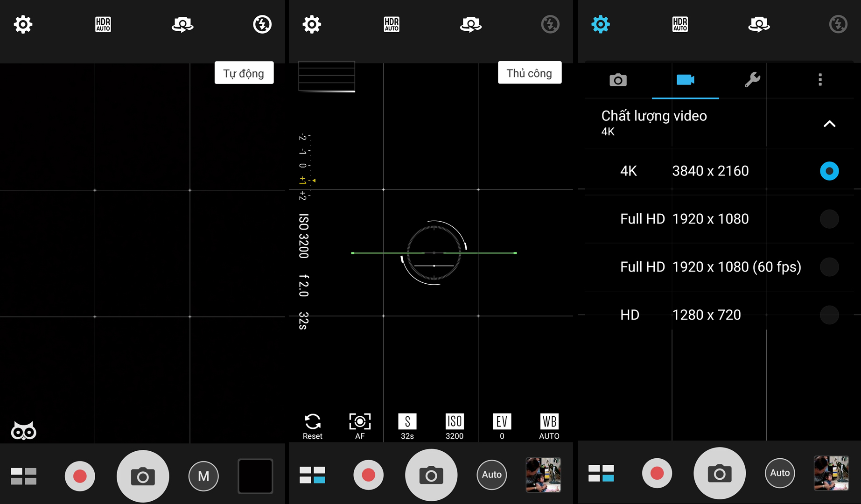
Task: Switch to the video camera settings tab
Action: tap(685, 80)
